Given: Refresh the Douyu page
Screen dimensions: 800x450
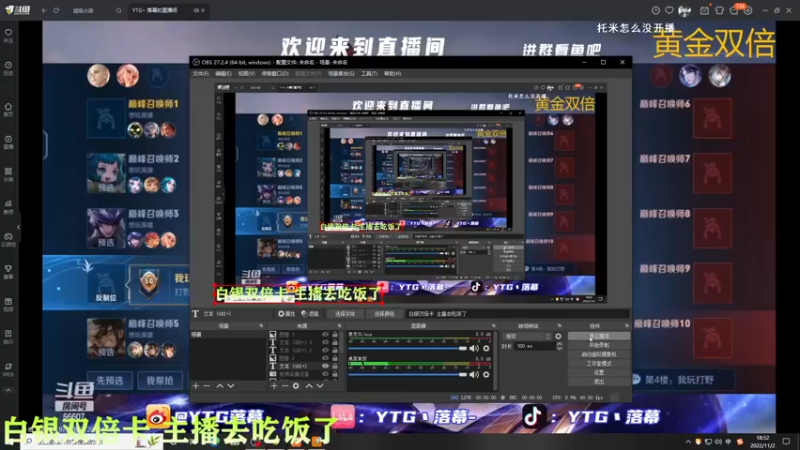Looking at the screenshot, I should [56, 10].
